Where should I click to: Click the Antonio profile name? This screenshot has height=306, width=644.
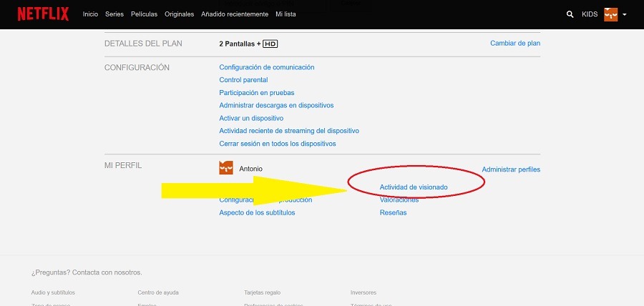point(250,169)
